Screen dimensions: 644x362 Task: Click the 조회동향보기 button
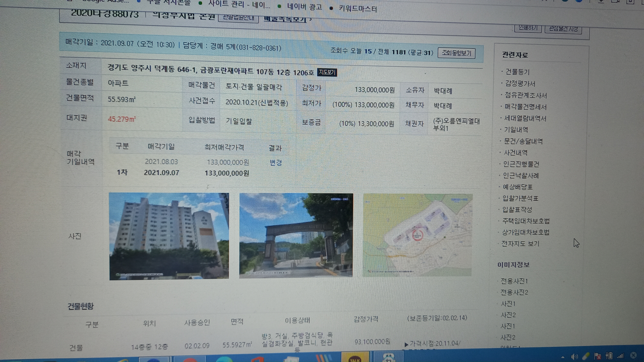456,53
